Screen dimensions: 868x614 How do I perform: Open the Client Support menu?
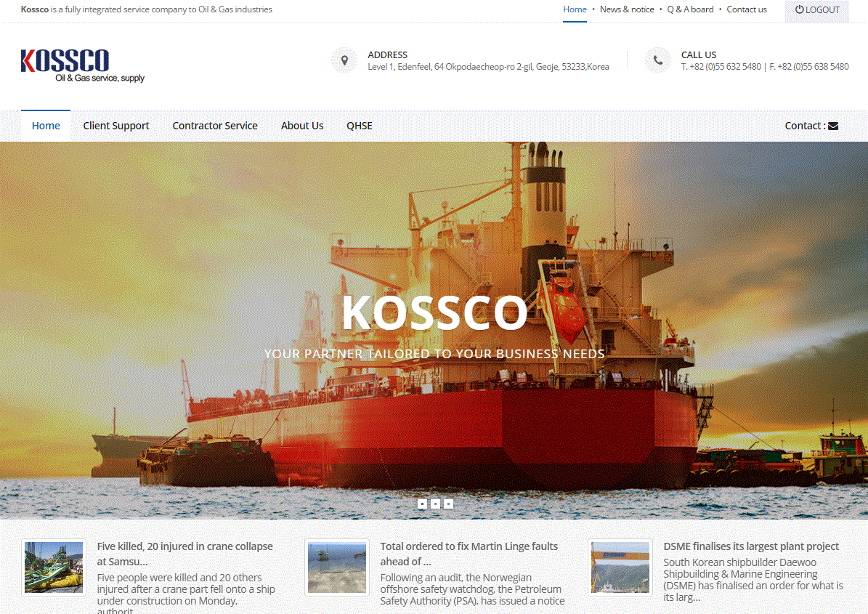tap(116, 126)
